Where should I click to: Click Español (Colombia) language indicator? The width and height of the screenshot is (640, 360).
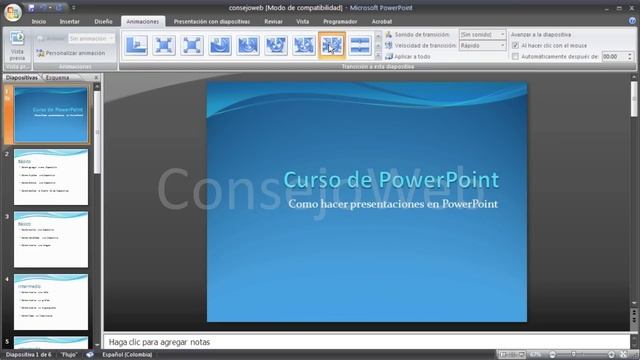point(127,355)
